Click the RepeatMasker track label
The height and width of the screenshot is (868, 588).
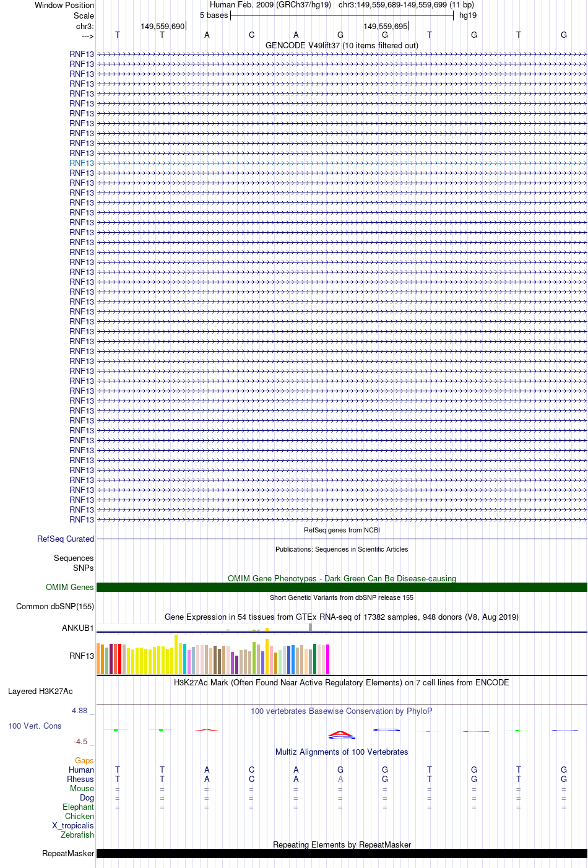[x=68, y=853]
